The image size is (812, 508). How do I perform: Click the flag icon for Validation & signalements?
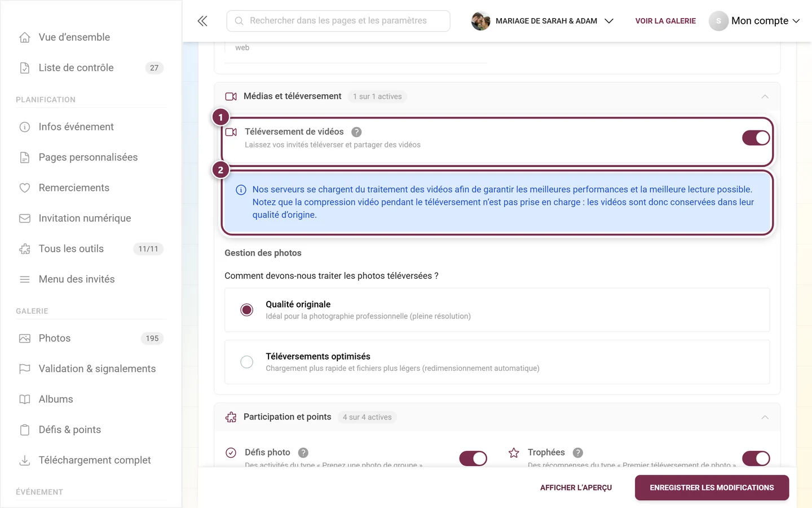tap(25, 369)
